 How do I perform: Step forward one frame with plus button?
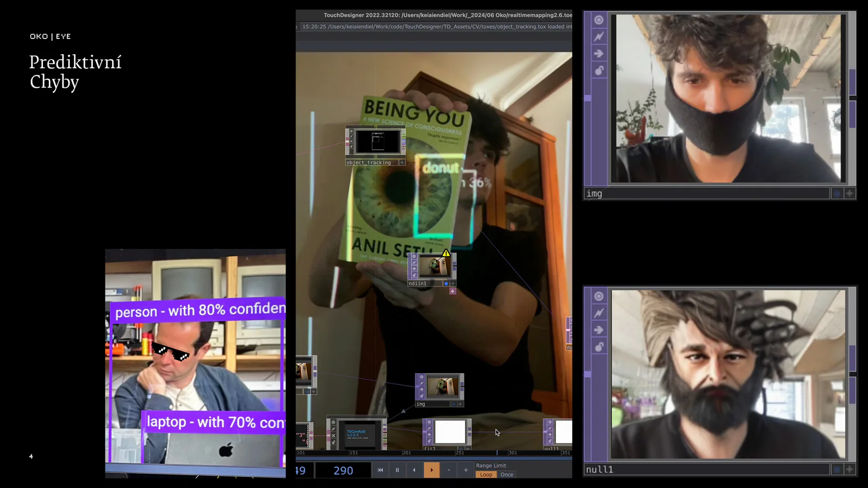click(465, 470)
